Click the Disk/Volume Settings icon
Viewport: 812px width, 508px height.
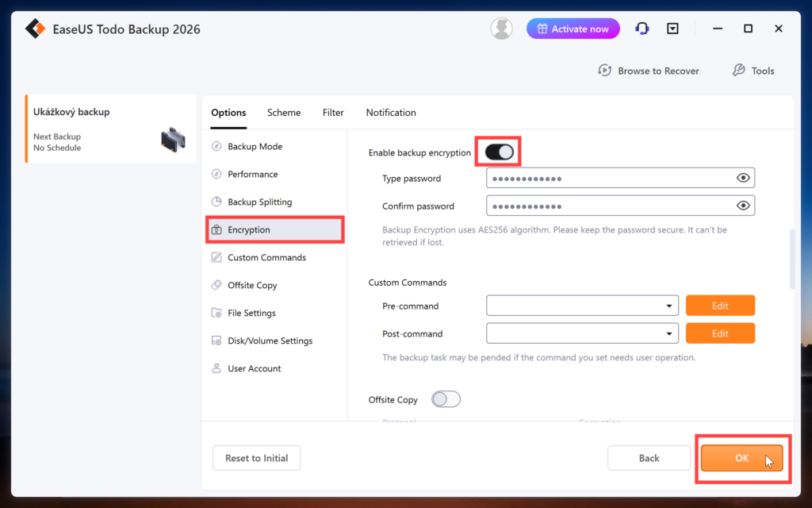pyautogui.click(x=216, y=341)
